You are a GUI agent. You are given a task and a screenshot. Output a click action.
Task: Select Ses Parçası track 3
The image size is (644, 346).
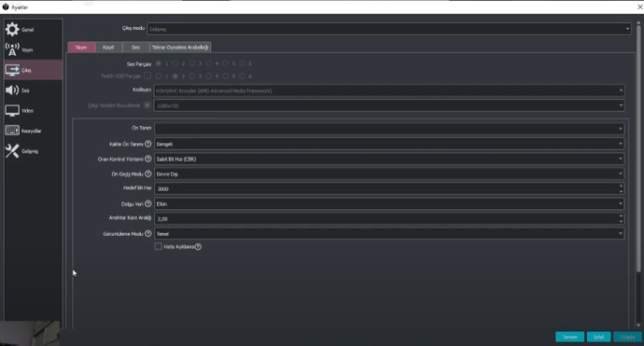192,63
